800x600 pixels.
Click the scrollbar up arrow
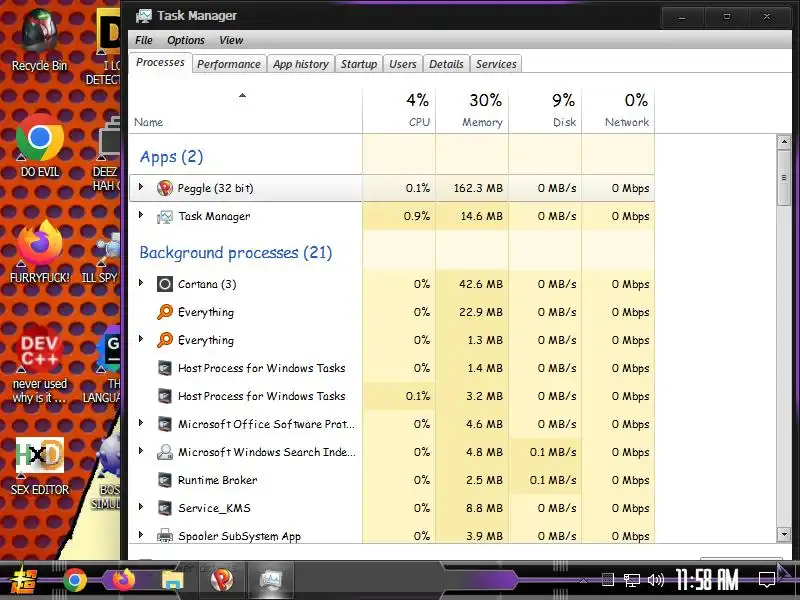pos(784,142)
